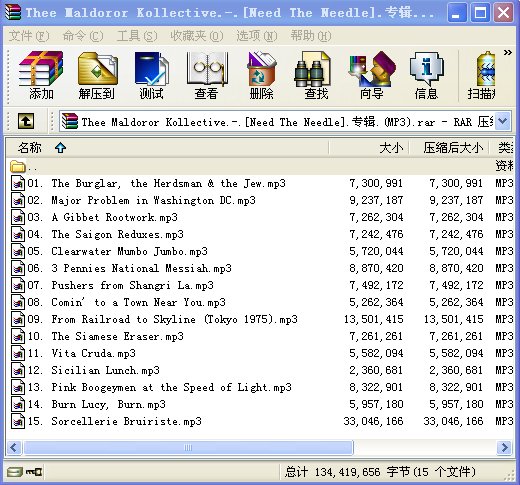520x485 pixels.
Task: Open the 帮助(H) menu
Action: [x=311, y=36]
